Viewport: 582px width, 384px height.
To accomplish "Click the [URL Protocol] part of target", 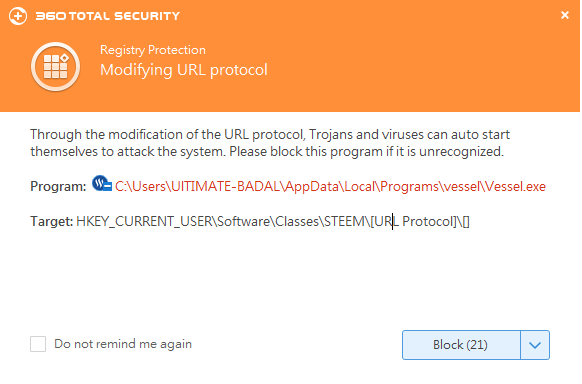I will click(x=413, y=221).
